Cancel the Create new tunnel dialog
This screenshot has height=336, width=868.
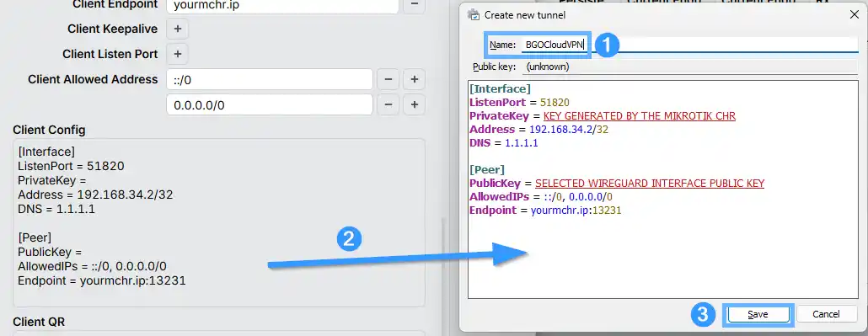click(826, 314)
